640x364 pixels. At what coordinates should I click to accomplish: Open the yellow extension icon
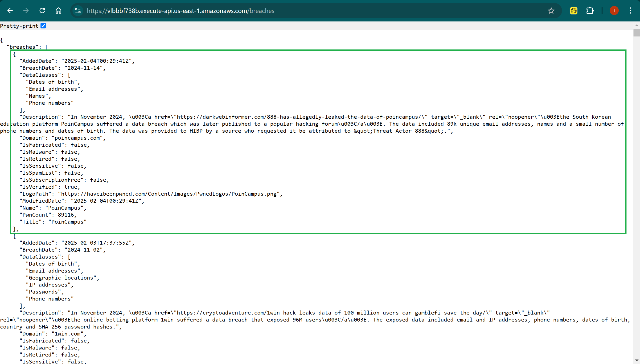pos(574,11)
